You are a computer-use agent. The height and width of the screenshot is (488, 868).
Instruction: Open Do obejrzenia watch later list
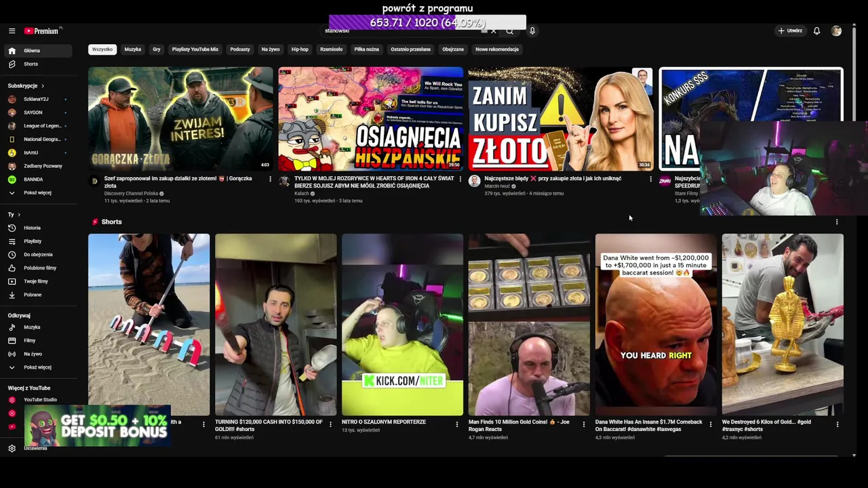tap(37, 255)
